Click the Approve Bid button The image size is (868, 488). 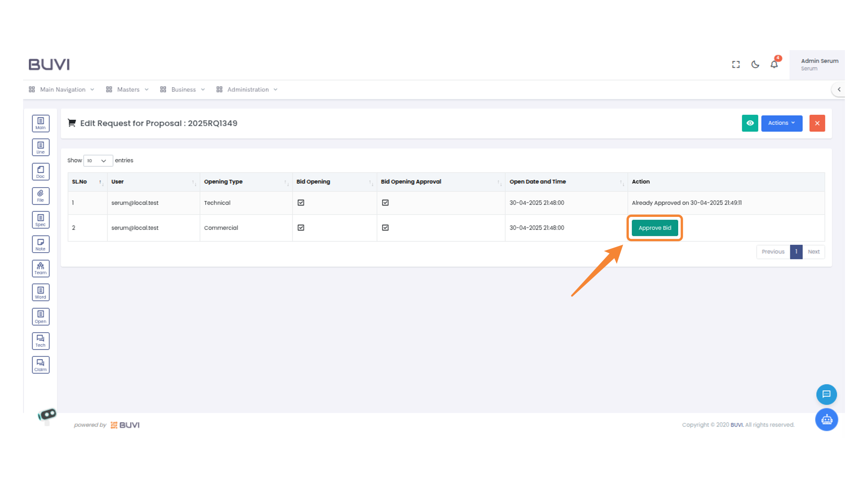(654, 228)
